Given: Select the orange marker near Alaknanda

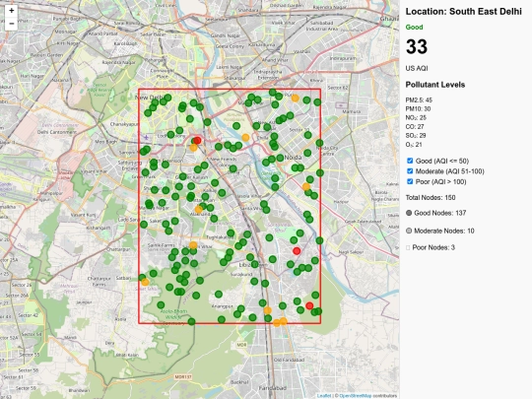Looking at the screenshot, I should pyautogui.click(x=199, y=209).
